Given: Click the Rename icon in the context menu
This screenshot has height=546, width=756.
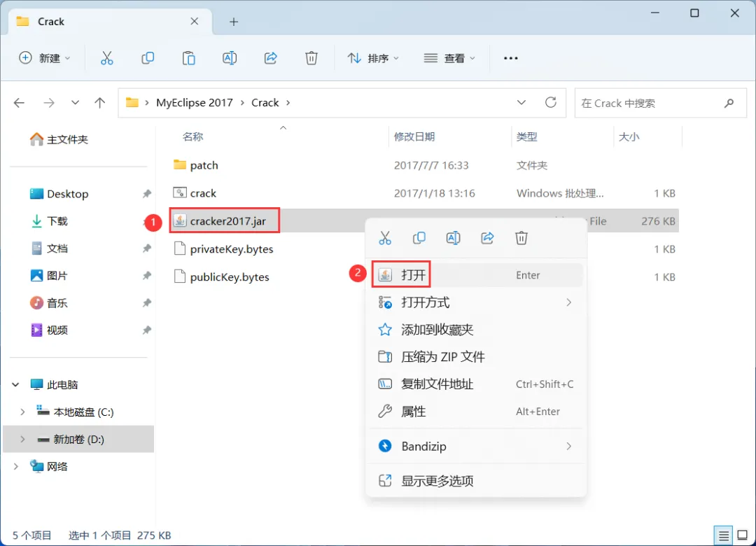Looking at the screenshot, I should tap(453, 238).
